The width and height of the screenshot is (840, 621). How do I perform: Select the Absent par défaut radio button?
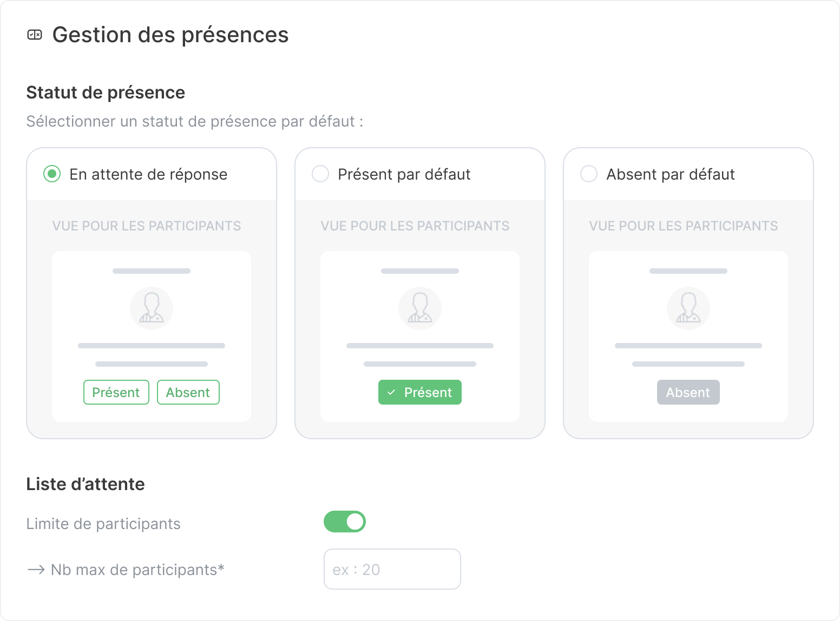588,174
